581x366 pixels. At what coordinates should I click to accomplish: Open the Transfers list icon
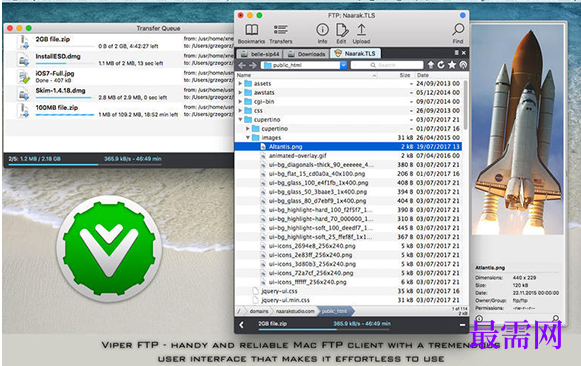280,30
